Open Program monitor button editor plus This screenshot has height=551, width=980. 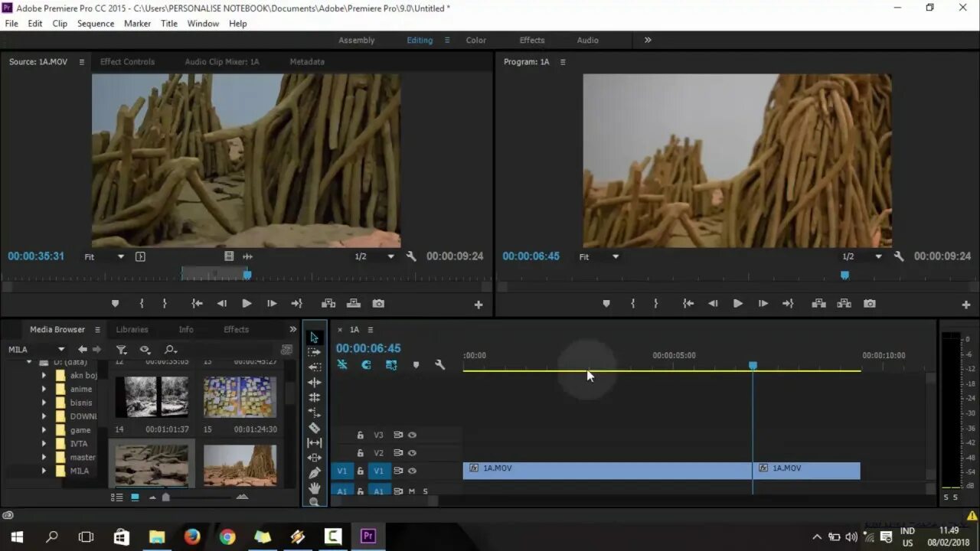[965, 305]
